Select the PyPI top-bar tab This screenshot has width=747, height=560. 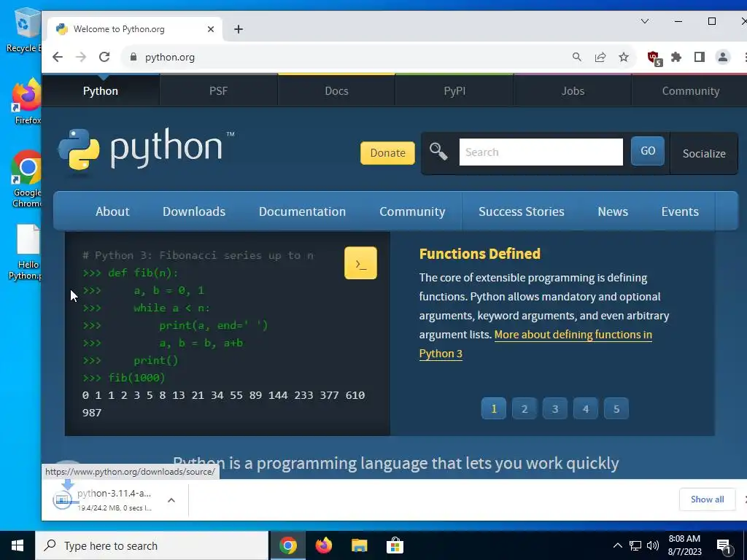454,91
